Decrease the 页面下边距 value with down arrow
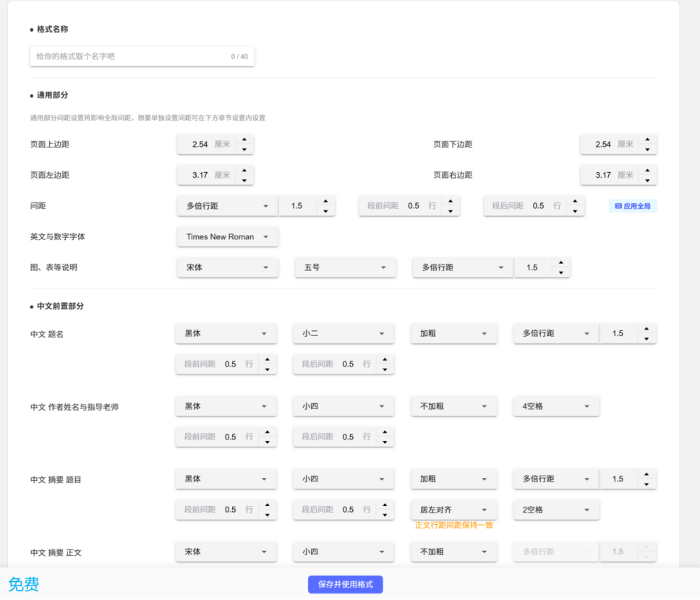Screen dimensions: 700x600 pyautogui.click(x=647, y=150)
